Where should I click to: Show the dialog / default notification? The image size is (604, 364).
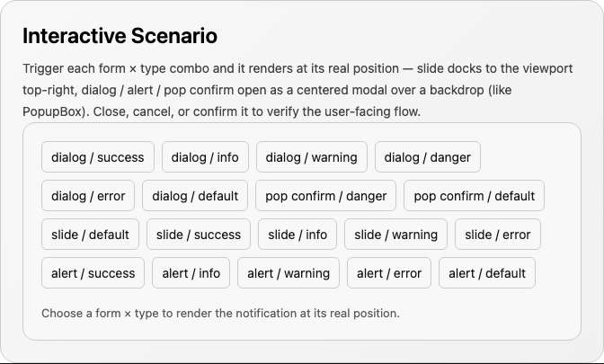click(195, 196)
